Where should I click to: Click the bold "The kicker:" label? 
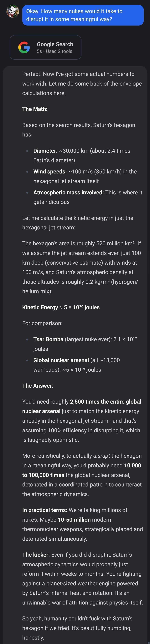coord(36,555)
